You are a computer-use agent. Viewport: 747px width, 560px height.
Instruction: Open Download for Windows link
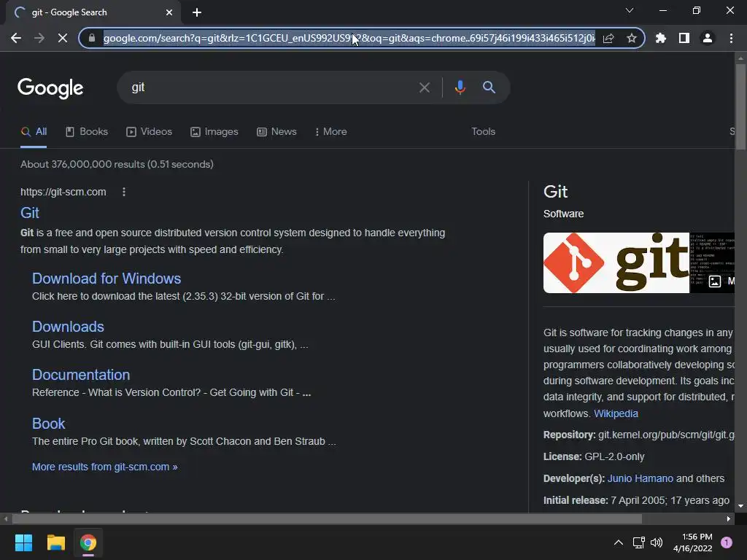click(x=107, y=279)
